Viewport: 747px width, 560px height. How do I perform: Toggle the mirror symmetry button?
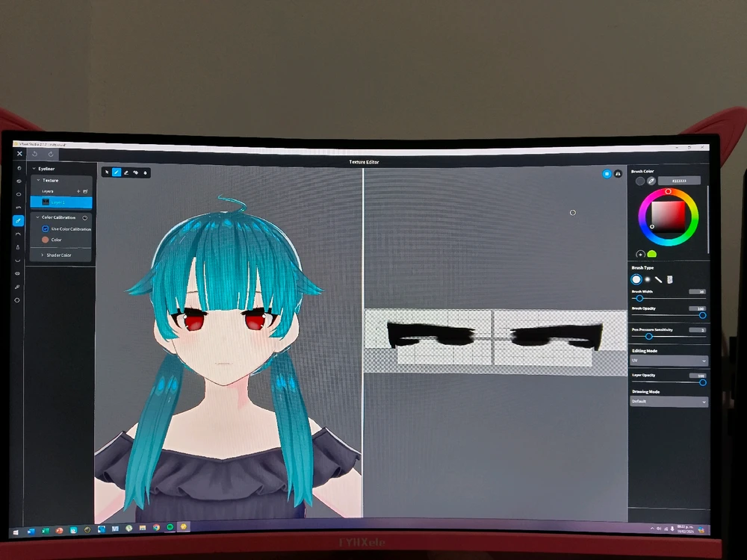[x=619, y=173]
